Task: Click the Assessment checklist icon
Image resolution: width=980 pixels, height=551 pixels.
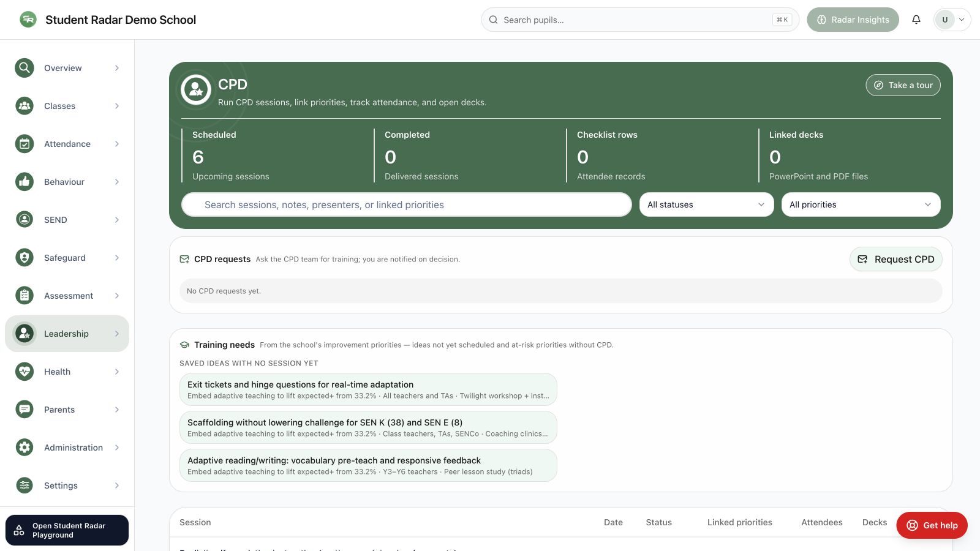Action: point(24,296)
